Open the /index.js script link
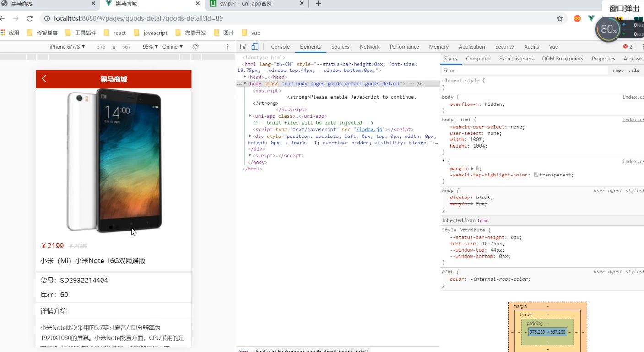644x352 pixels. pyautogui.click(x=369, y=130)
